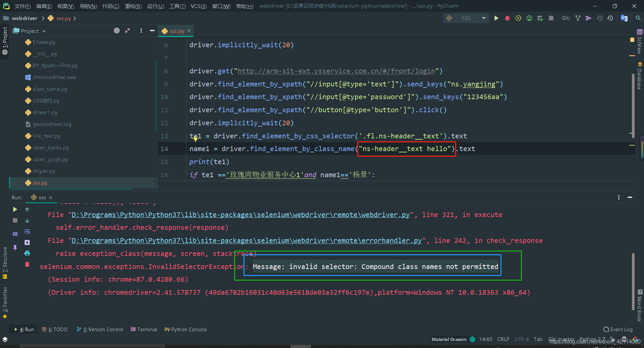The image size is (644, 348).
Task: Commit changes with the purple arrow icon
Action: (588, 18)
